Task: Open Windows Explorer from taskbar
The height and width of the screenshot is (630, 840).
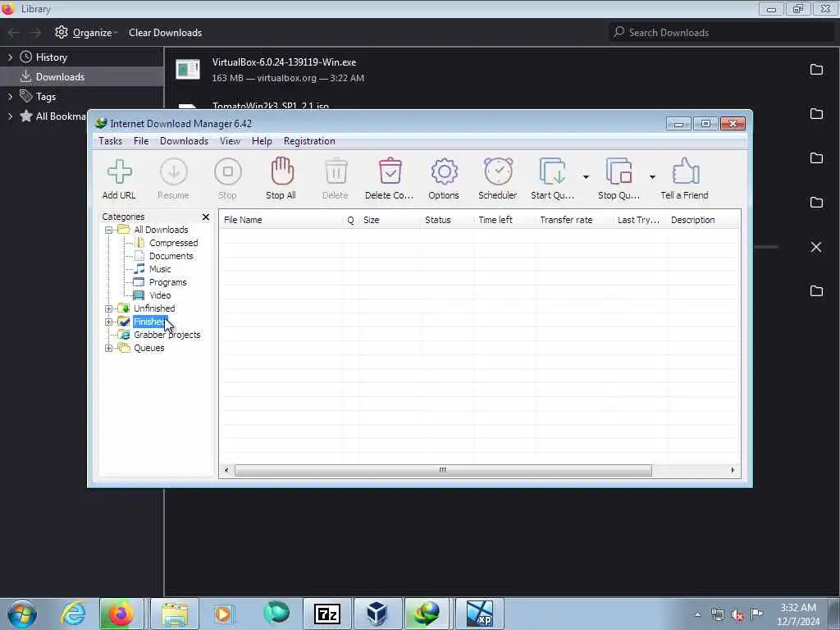Action: click(x=176, y=614)
